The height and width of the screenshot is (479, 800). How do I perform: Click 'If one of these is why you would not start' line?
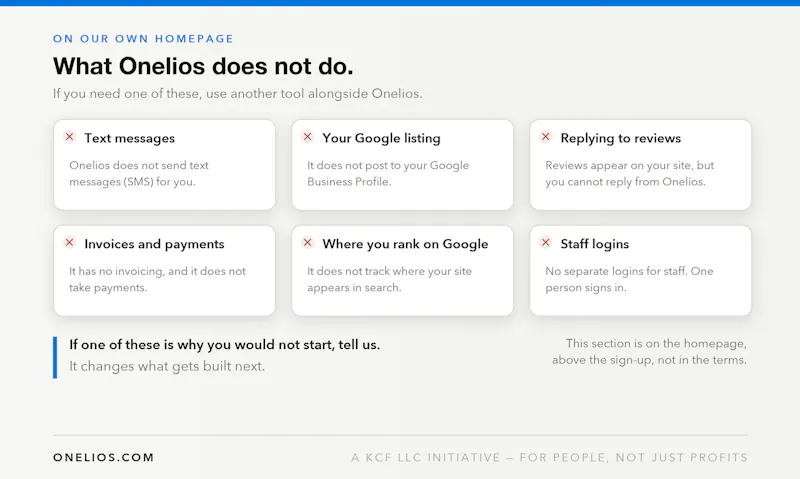pos(224,345)
